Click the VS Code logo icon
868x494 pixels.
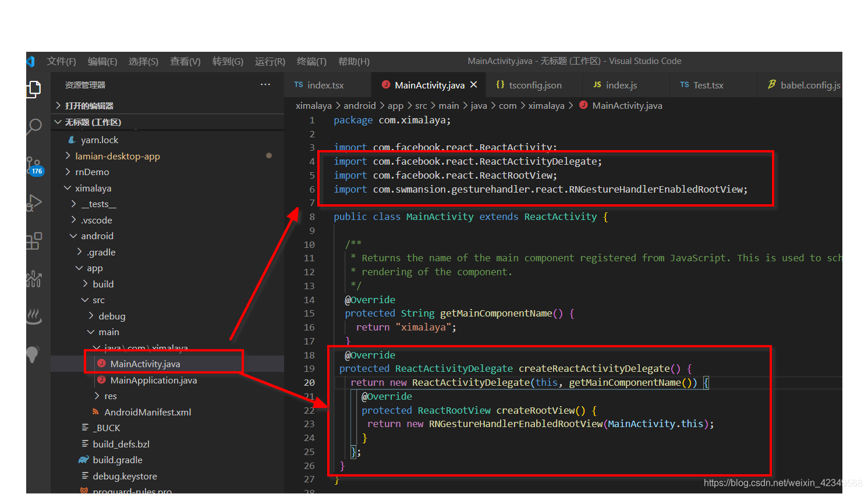point(31,61)
